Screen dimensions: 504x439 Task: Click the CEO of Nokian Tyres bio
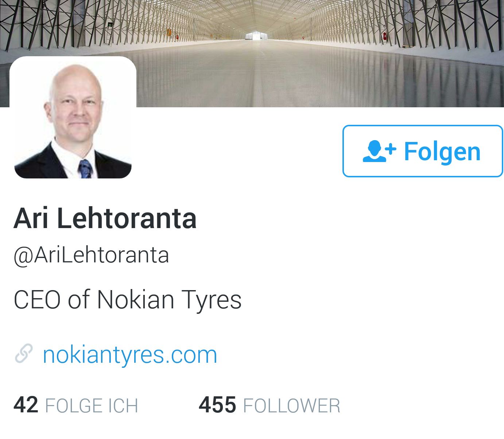point(127,300)
